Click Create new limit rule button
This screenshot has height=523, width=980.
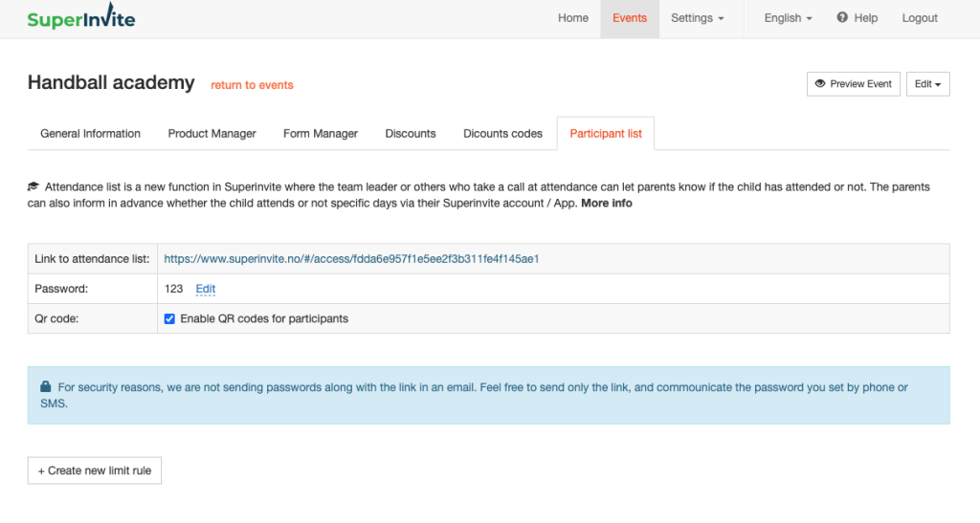[x=95, y=470]
